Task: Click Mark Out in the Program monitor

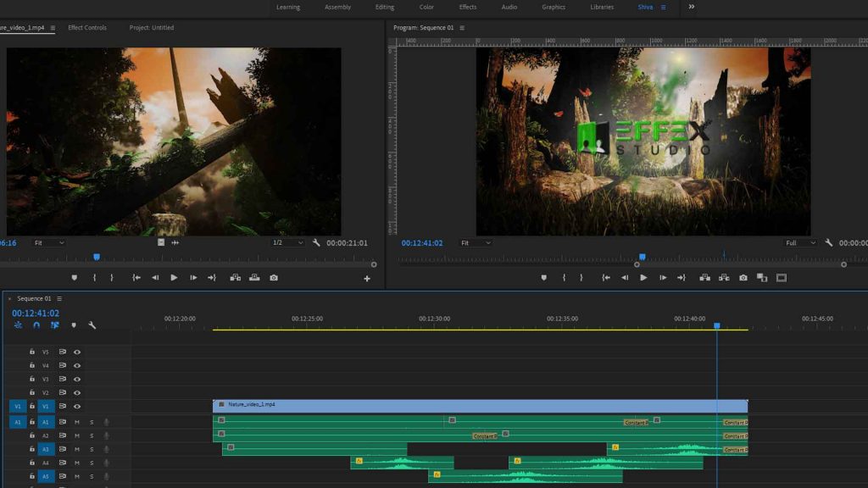Action: coord(581,278)
